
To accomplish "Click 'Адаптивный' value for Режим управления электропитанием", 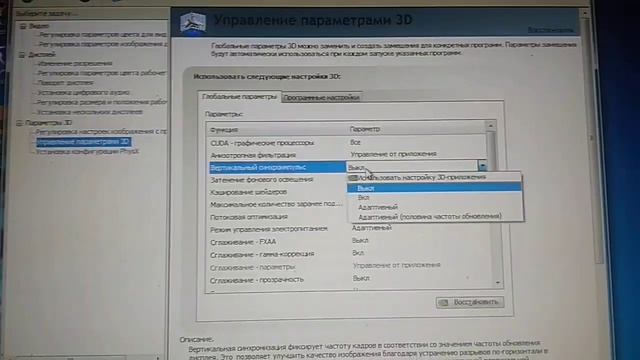I will (372, 228).
